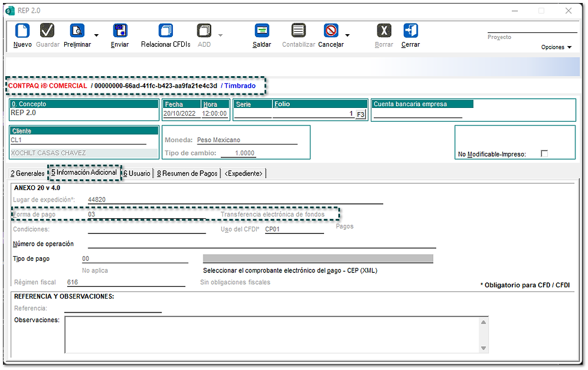Click the Transferencia electrónica de fondos text
Image resolution: width=588 pixels, height=370 pixels.
point(272,215)
